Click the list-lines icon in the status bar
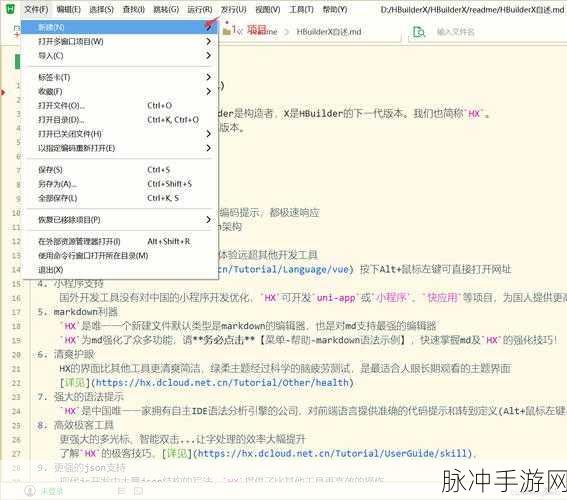The image size is (567, 500). tap(122, 491)
